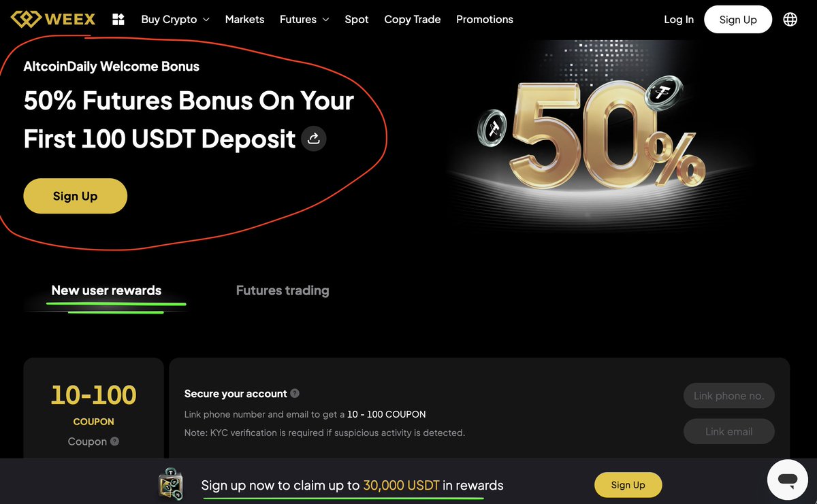Viewport: 817px width, 504px height.
Task: Select the Futures trading tab
Action: [283, 290]
